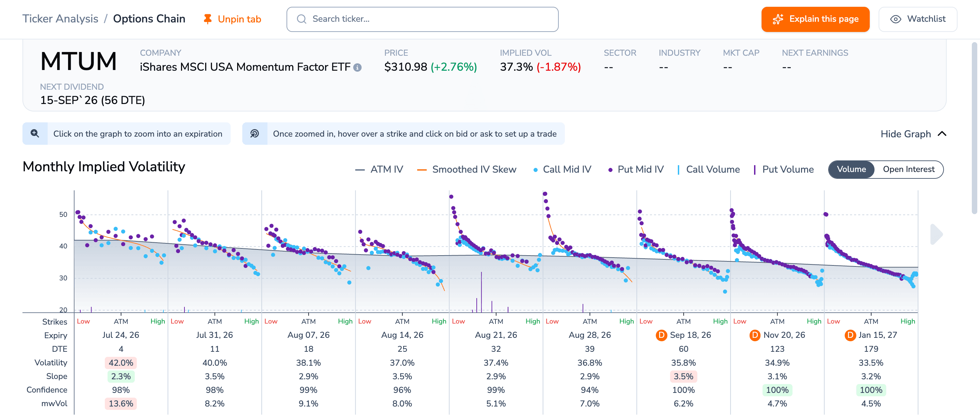Click the info icon next to company name
980x416 pixels.
[357, 68]
